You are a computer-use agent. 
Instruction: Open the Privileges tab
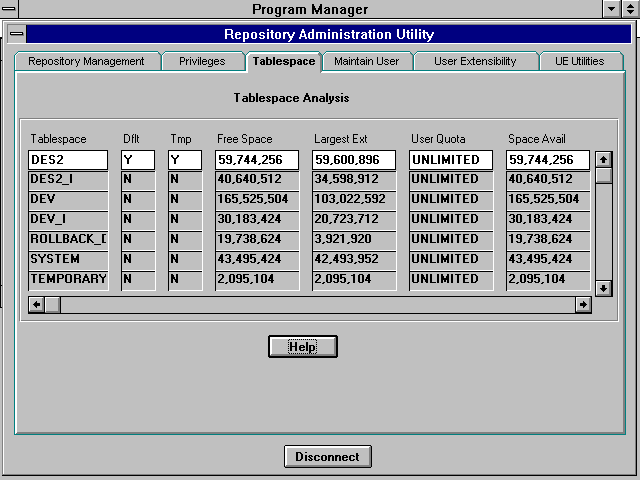(x=202, y=61)
